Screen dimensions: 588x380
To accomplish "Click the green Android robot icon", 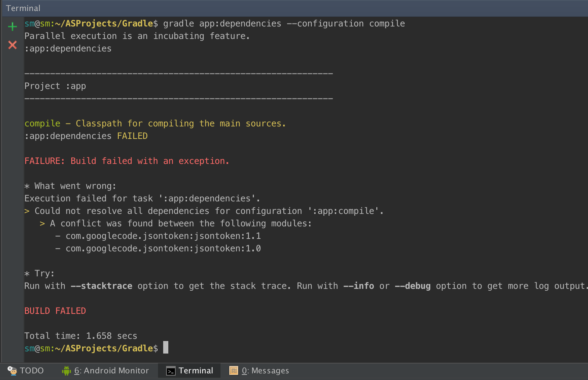I will 67,370.
